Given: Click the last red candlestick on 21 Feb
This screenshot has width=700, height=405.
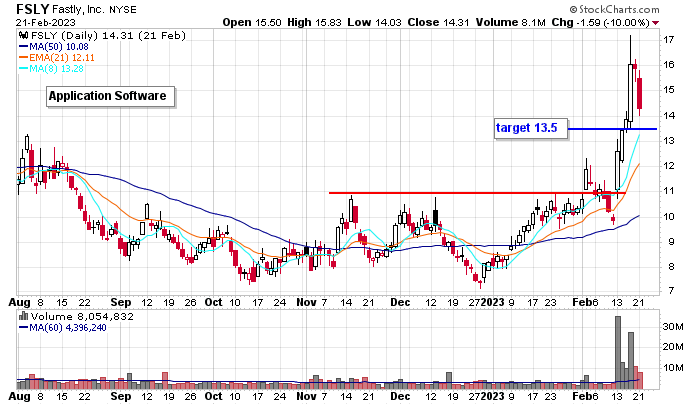Looking at the screenshot, I should click(x=640, y=93).
